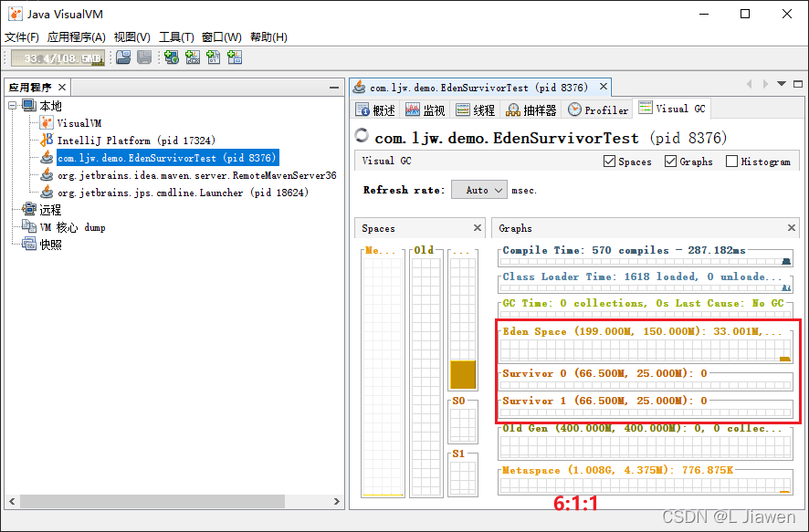Click the 快照 snapshots icon

(x=29, y=244)
